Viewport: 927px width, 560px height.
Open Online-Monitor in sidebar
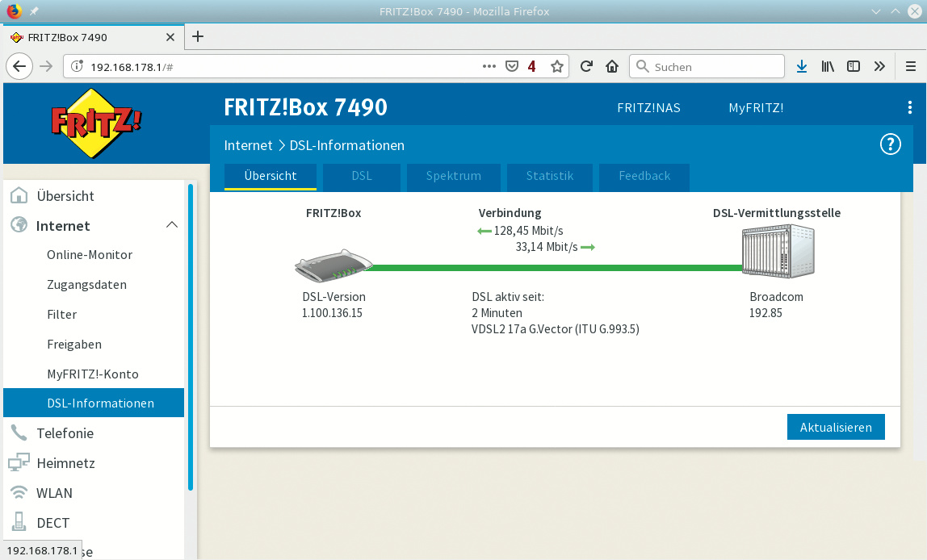[x=90, y=255]
